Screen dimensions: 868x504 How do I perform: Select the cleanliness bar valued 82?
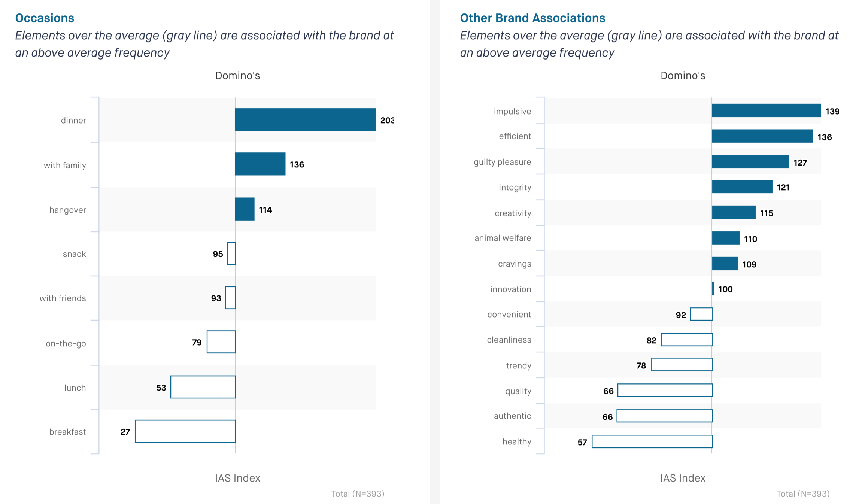687,340
